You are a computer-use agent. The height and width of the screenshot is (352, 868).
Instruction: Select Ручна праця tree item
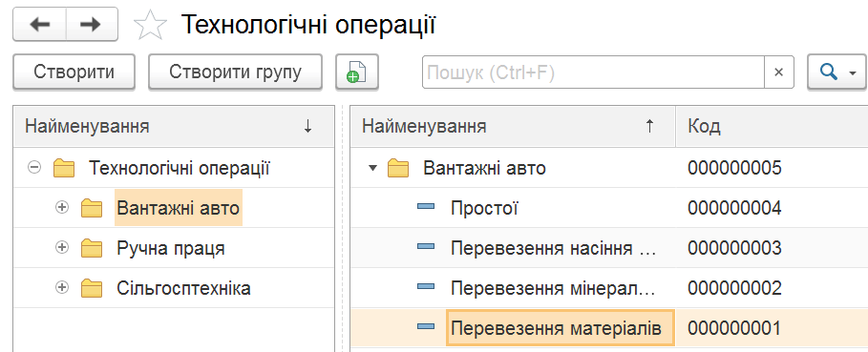click(x=171, y=248)
